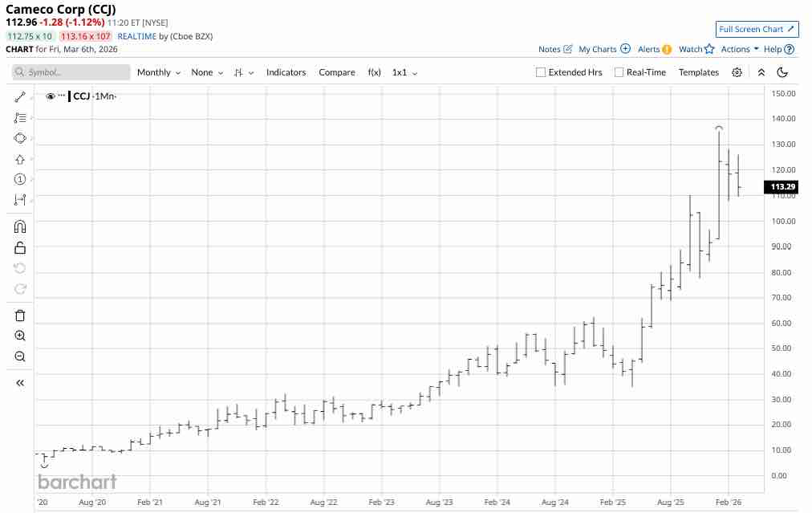Click the bid quote 112.75 x 10
Image resolution: width=812 pixels, height=513 pixels.
pos(30,36)
